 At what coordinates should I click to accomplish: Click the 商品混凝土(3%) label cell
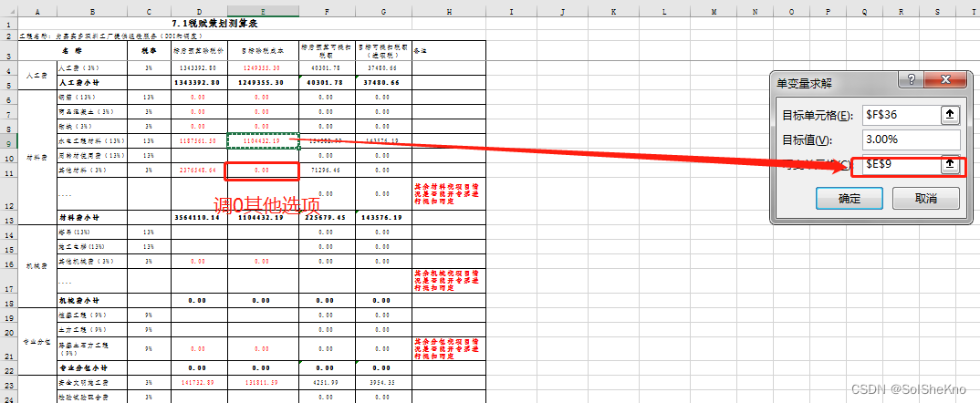pyautogui.click(x=91, y=112)
